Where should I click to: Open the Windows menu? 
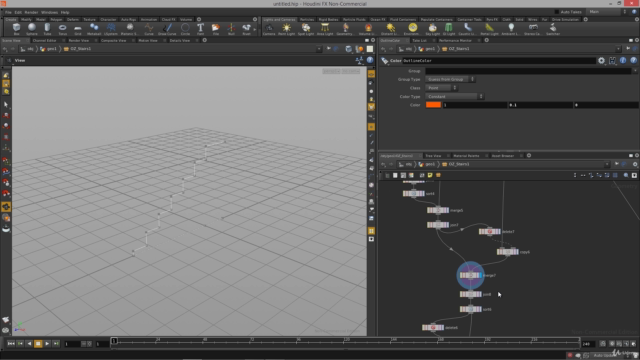(x=49, y=12)
